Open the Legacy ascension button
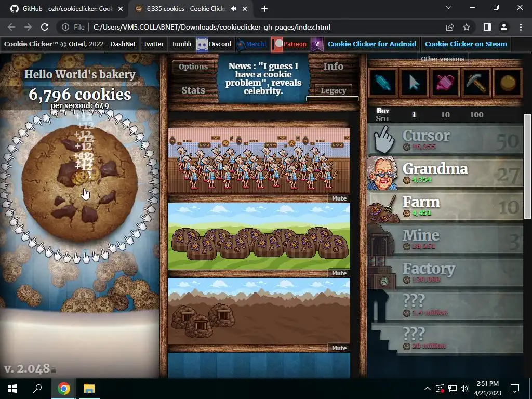 coord(333,90)
